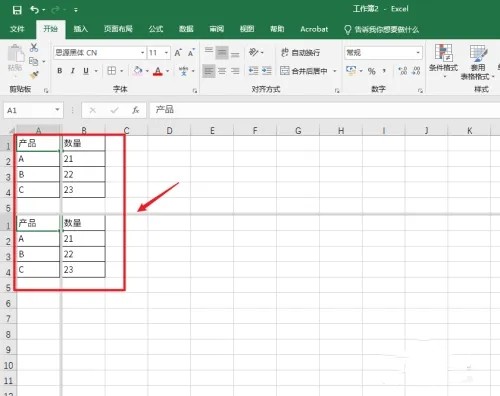
Task: Toggle Underline formatting
Action: pos(86,71)
